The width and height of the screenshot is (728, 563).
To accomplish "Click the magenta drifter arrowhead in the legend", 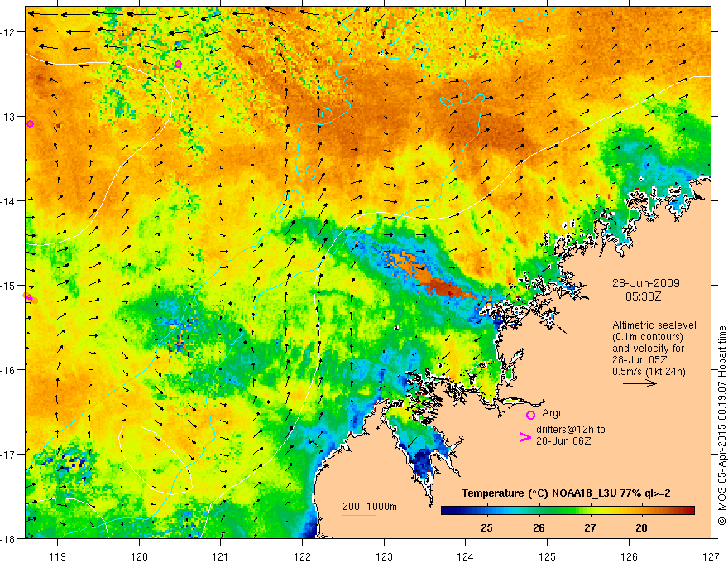I will pos(525,436).
